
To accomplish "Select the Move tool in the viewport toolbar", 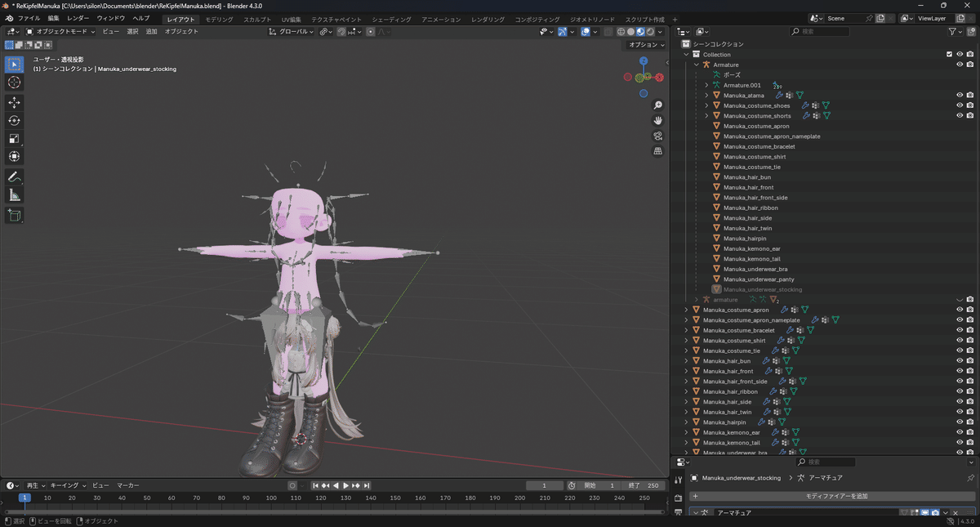I will tap(14, 104).
